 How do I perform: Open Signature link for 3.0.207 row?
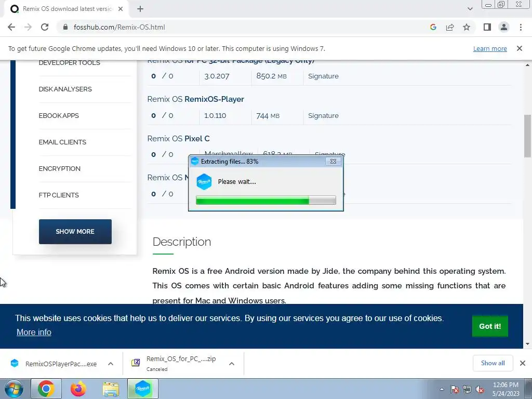click(x=323, y=76)
